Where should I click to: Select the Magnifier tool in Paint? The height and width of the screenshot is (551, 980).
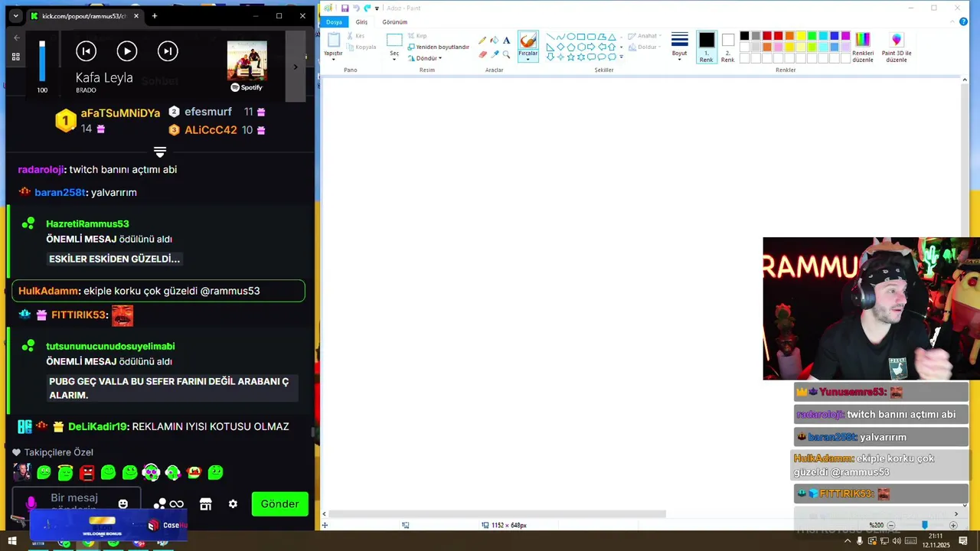click(x=506, y=54)
